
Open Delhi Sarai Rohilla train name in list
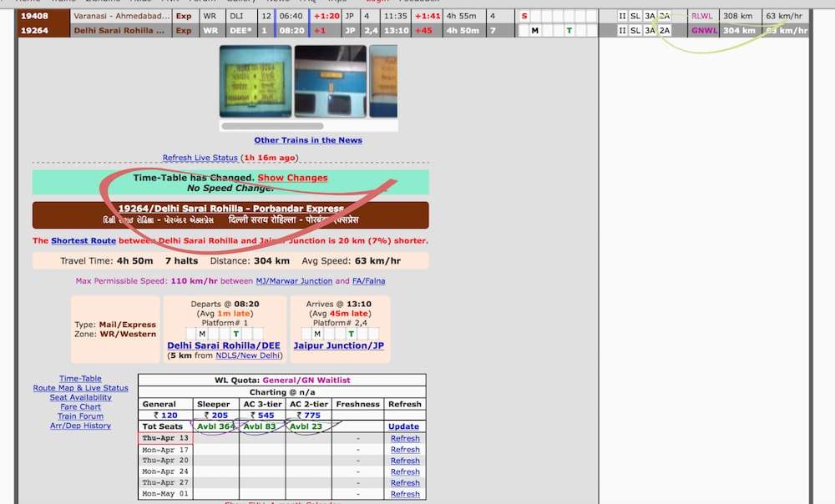point(119,30)
